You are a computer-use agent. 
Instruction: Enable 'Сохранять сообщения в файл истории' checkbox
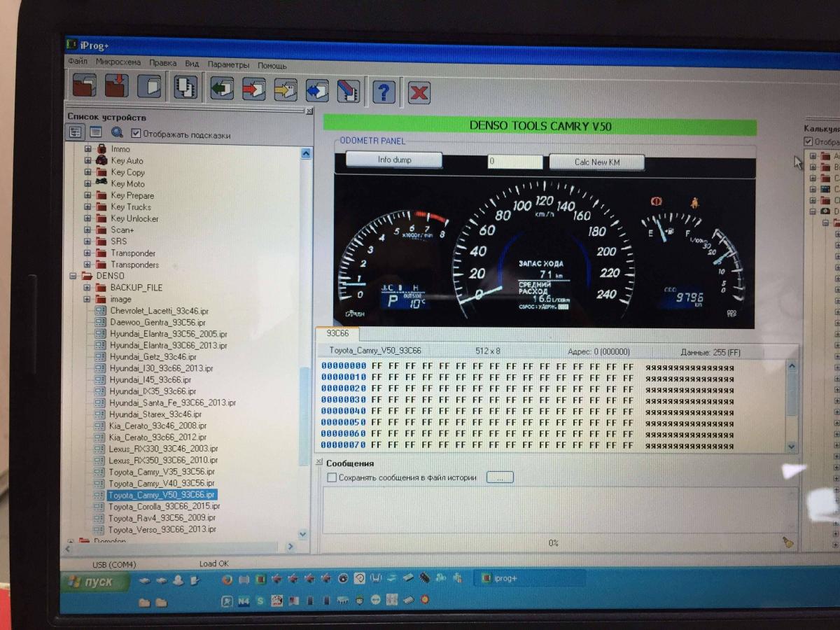pos(332,477)
